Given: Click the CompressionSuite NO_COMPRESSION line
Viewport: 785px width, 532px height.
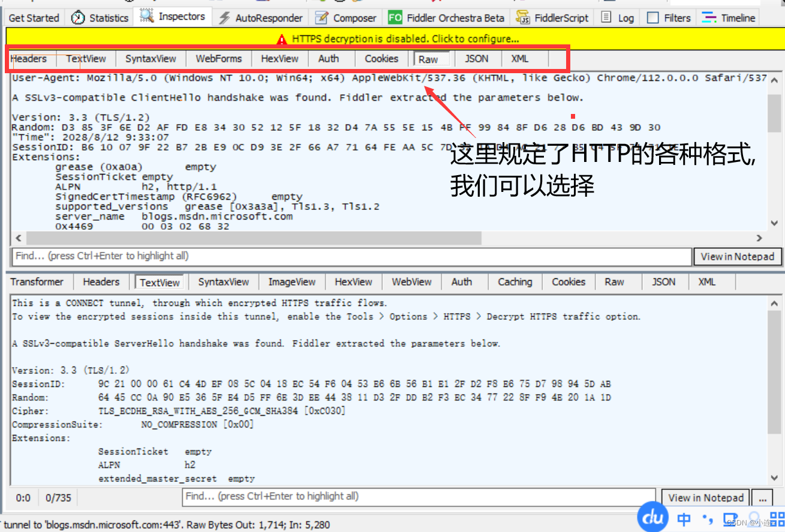Looking at the screenshot, I should 133,425.
